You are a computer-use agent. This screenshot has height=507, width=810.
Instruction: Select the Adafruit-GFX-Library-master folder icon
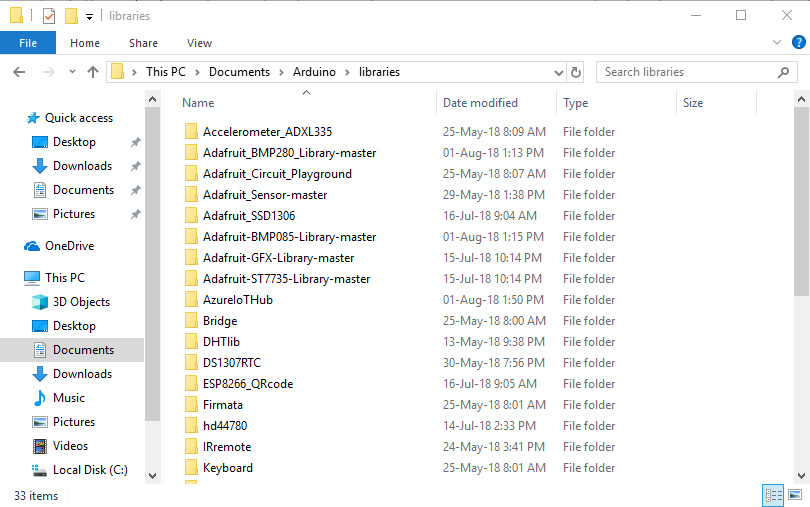click(x=191, y=258)
